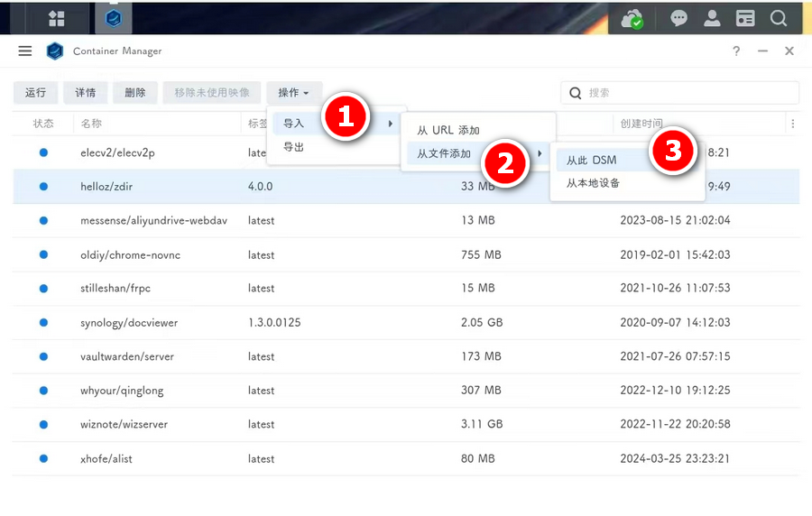The width and height of the screenshot is (812, 516).
Task: Click status dot of stilleshan/frpc row
Action: click(x=43, y=289)
